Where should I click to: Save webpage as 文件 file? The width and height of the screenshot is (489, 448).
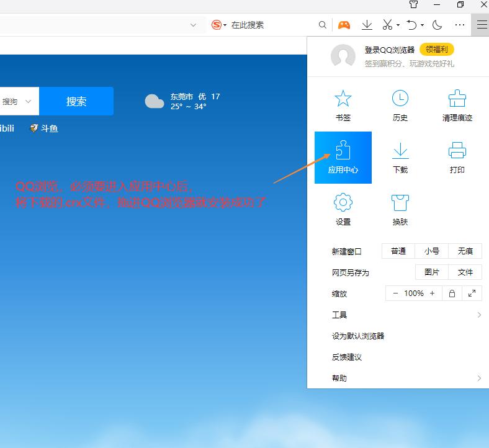465,272
